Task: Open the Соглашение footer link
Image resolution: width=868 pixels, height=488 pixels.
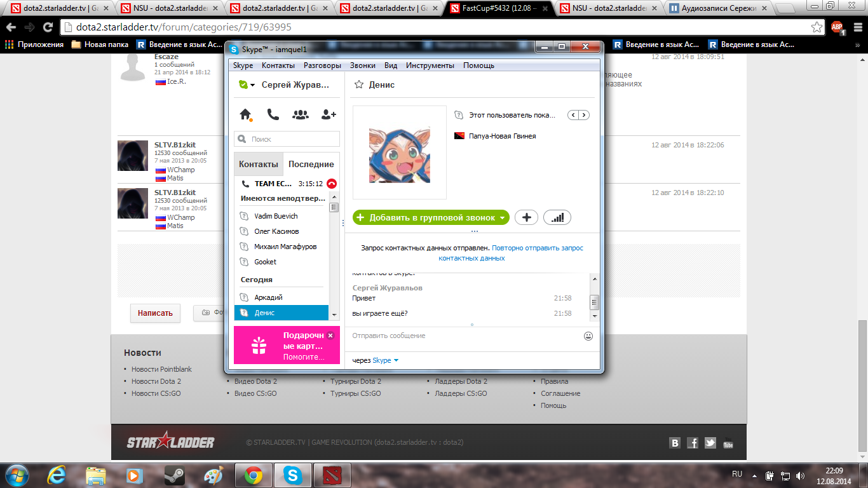Action: point(560,393)
